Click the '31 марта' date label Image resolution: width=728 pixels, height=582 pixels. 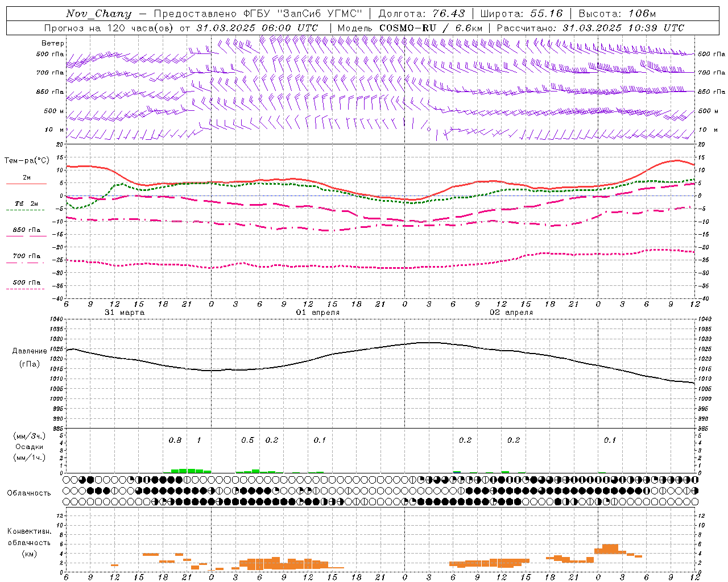(125, 313)
